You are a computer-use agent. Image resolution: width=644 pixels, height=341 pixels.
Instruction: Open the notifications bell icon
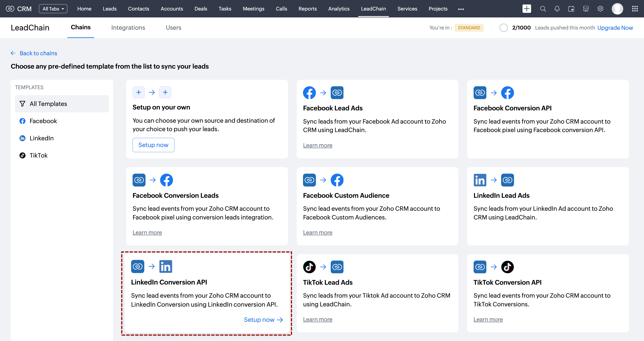[557, 9]
